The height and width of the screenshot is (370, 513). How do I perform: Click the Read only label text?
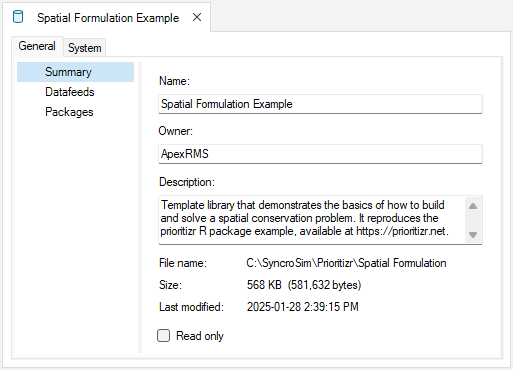coord(200,336)
